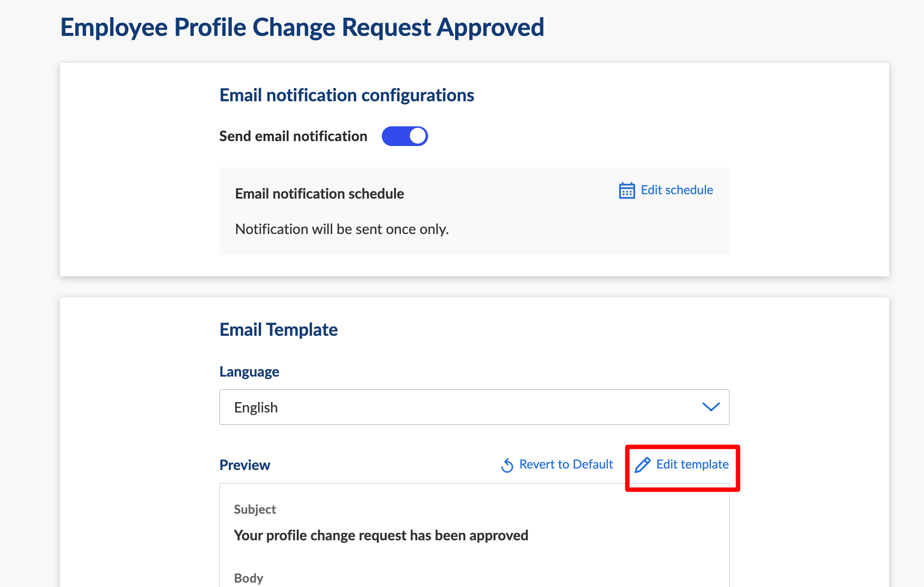Screen dimensions: 924x587
Task: Click the Body label in preview
Action: pyautogui.click(x=248, y=578)
